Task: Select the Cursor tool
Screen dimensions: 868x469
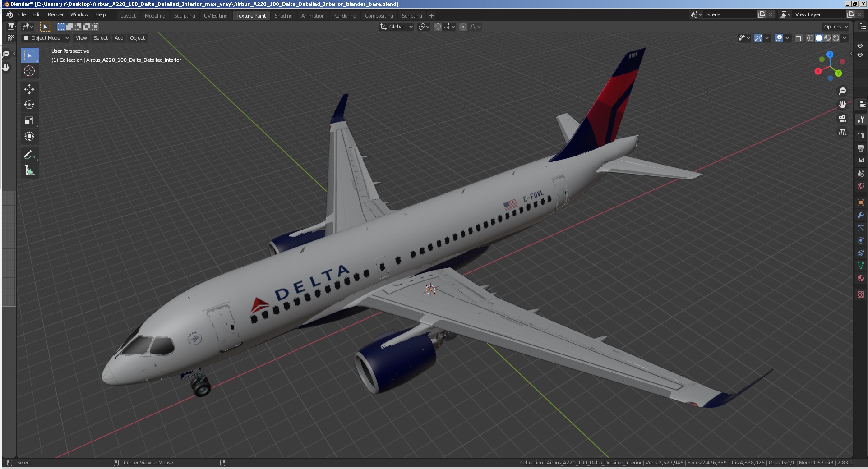Action: [x=29, y=71]
